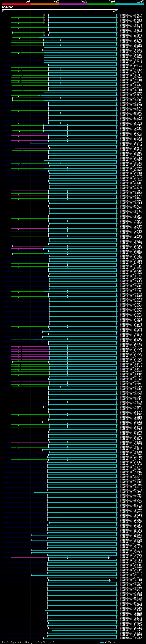Click the white query length bar under BP046681
146x644 pixels.
pyautogui.click(x=60, y=9)
